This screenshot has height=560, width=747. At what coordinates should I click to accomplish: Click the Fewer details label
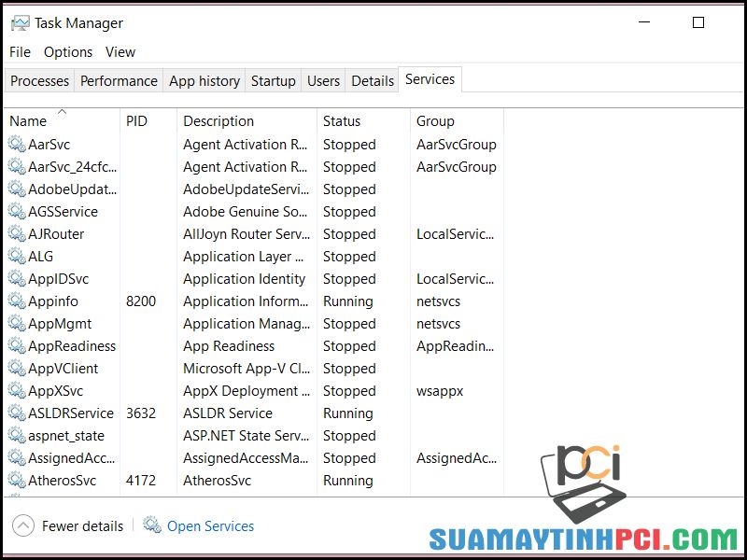(x=82, y=525)
